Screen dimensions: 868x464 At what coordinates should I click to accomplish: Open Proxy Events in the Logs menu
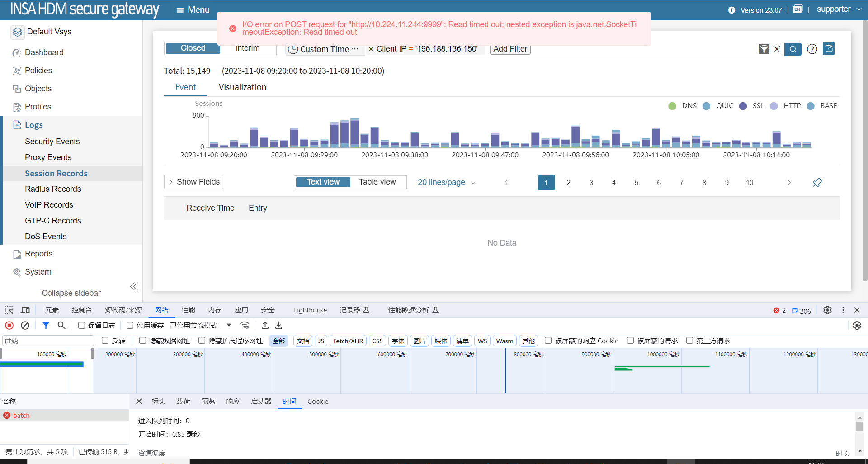tap(48, 157)
